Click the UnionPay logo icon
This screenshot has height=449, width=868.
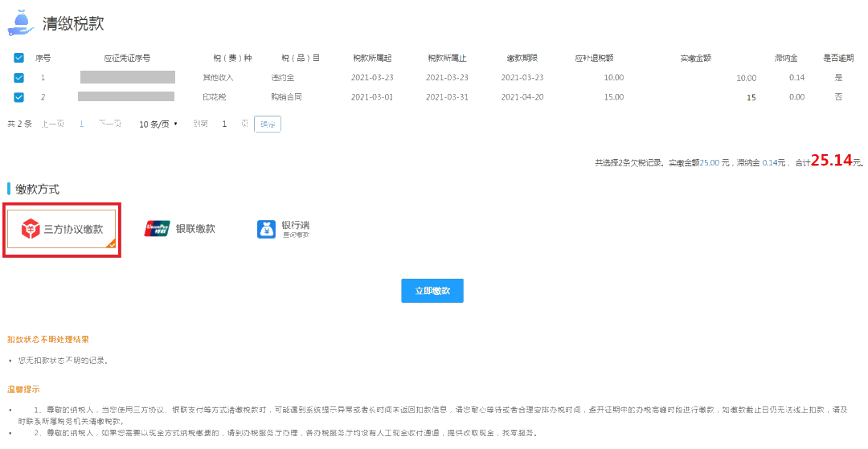[158, 229]
